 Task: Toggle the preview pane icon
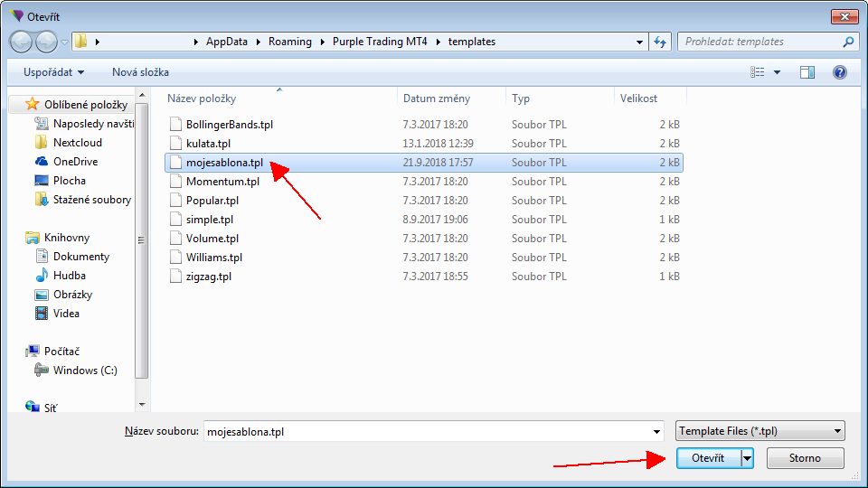point(807,72)
